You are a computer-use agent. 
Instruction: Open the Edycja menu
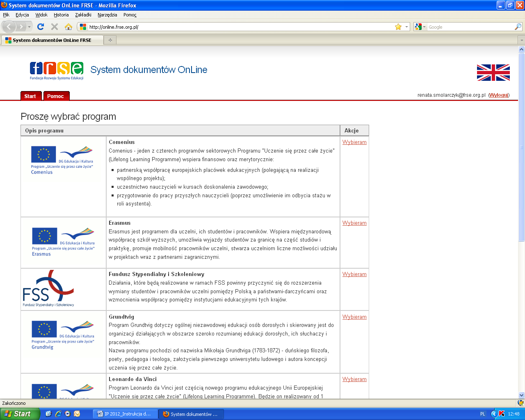(x=22, y=15)
